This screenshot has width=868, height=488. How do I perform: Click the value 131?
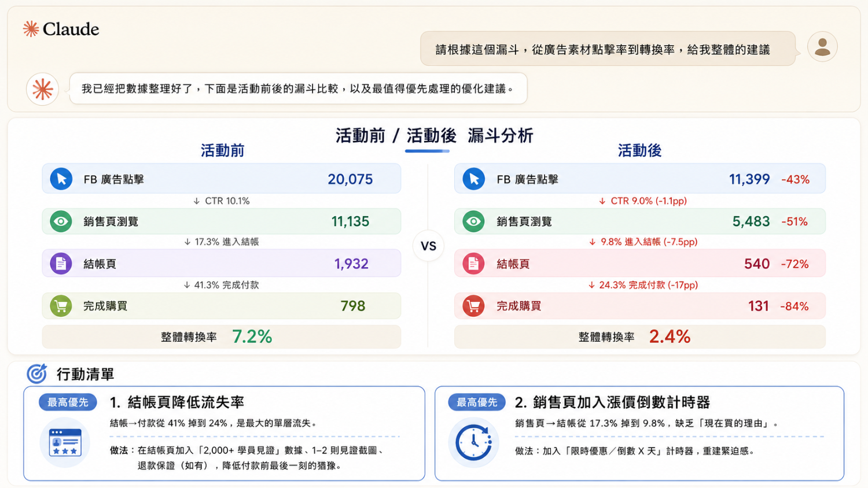click(x=759, y=306)
